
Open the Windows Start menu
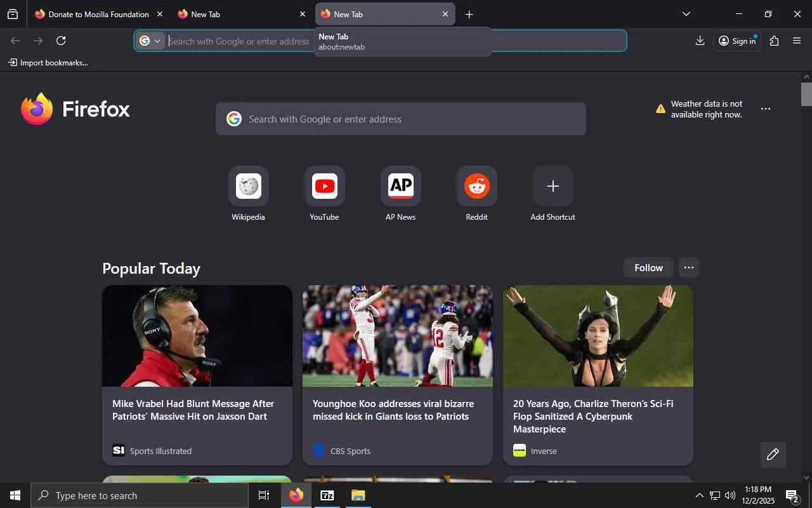point(15,495)
